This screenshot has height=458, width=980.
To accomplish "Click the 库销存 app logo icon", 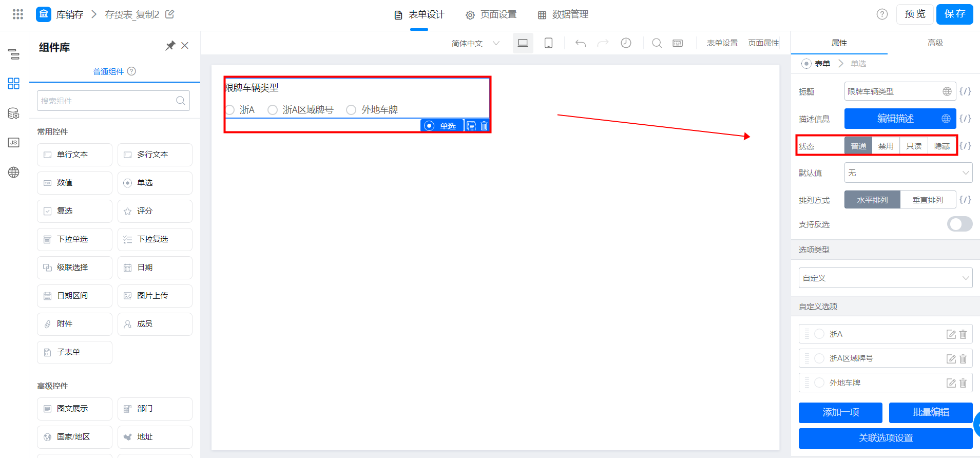I will click(x=44, y=14).
